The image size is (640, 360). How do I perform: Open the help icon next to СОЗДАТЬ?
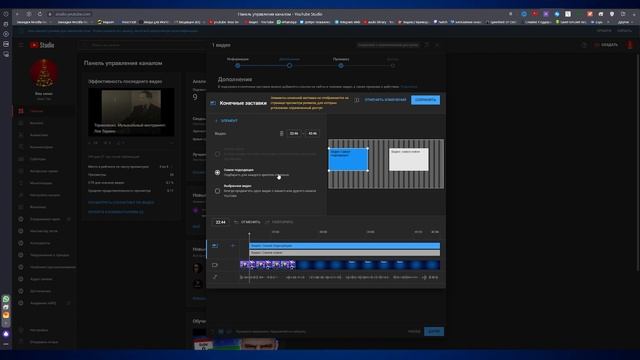584,45
